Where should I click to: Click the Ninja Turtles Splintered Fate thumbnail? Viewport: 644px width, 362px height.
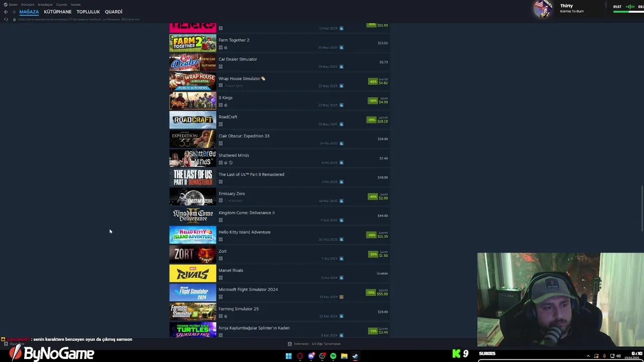point(193,330)
